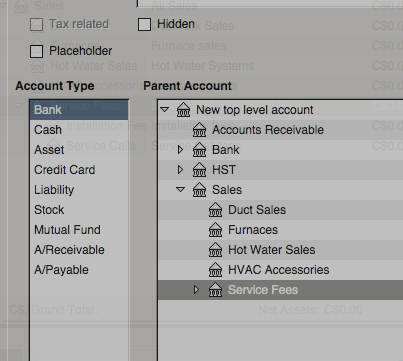
Task: Click the Hot Water Sales account icon
Action: [x=215, y=250]
